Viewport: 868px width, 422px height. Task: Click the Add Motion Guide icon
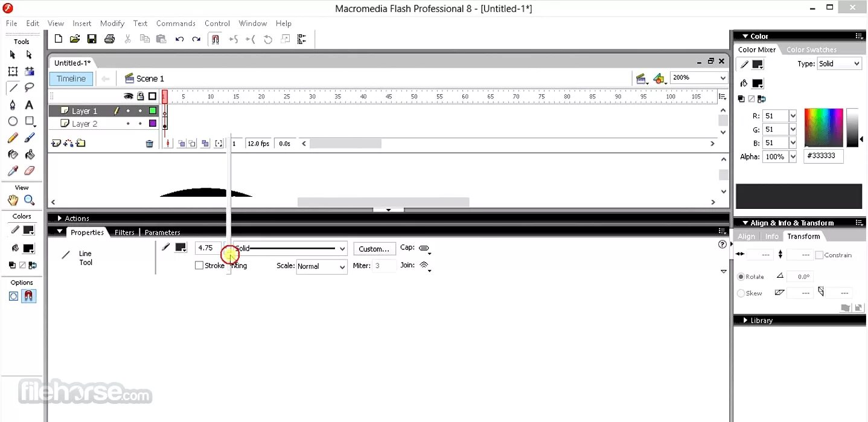[68, 143]
